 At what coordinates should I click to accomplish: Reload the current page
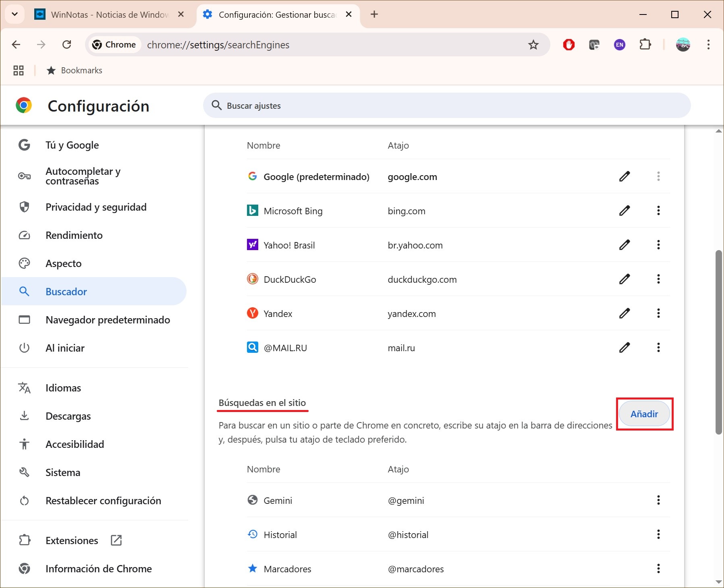pos(67,45)
